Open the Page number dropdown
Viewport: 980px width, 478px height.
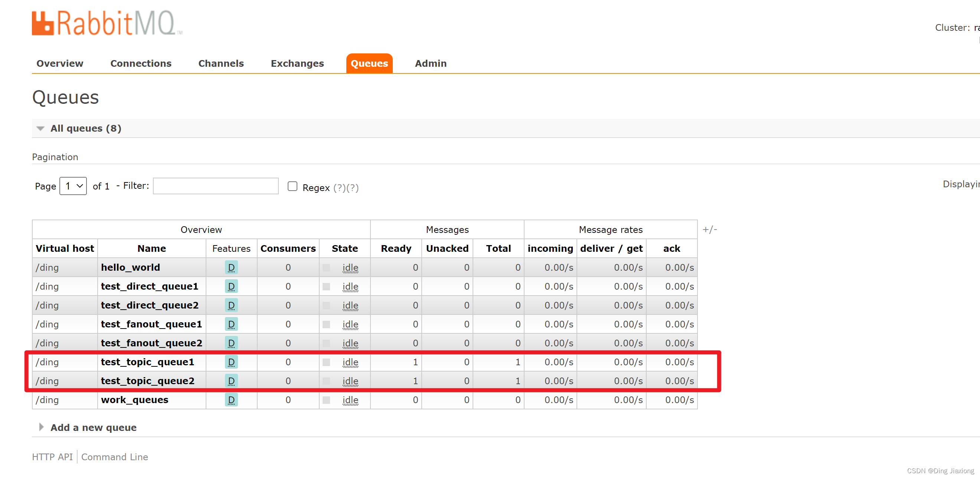[73, 186]
